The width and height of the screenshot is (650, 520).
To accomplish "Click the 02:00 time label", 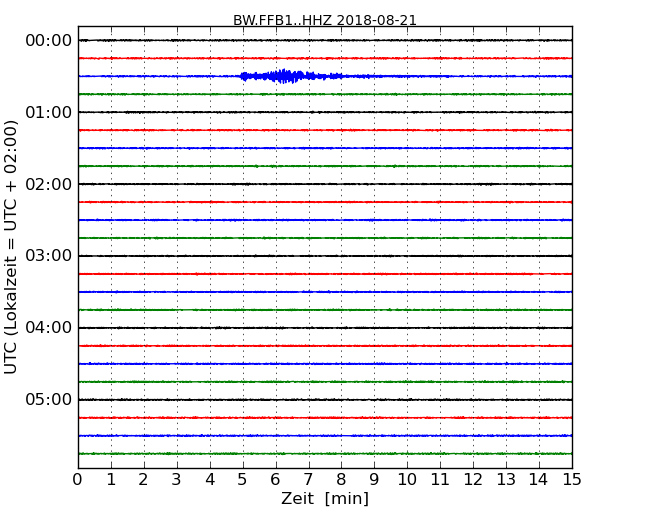I will click(49, 184).
